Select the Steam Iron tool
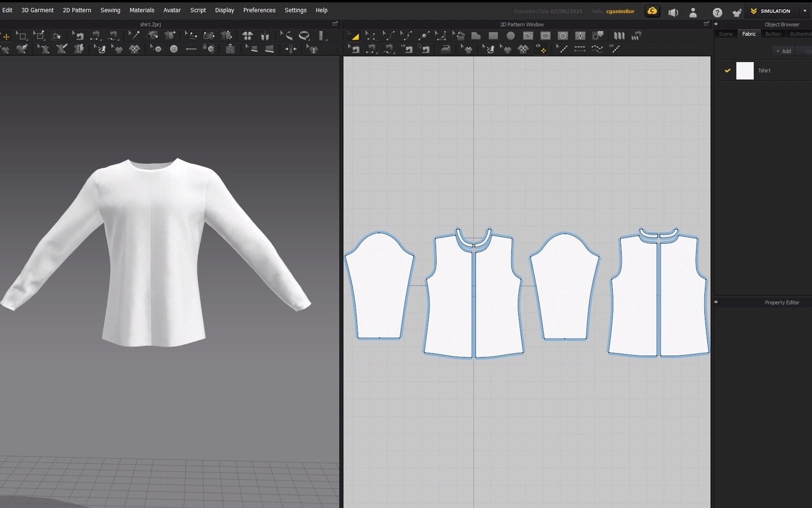 click(x=445, y=48)
